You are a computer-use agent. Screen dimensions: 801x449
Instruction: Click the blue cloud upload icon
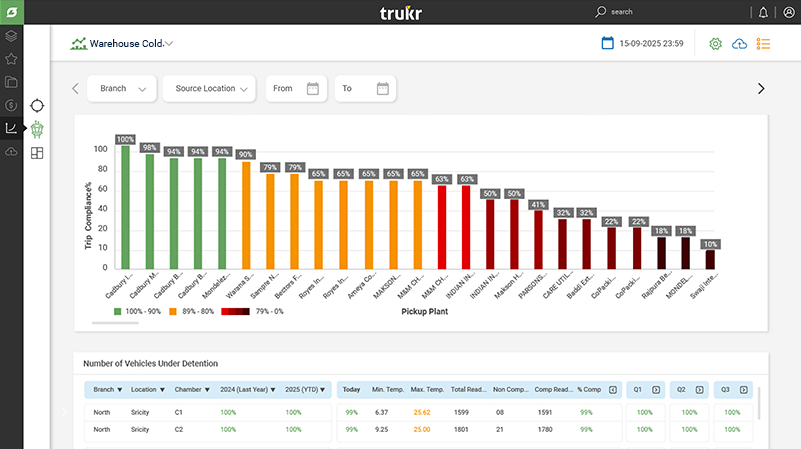(740, 44)
